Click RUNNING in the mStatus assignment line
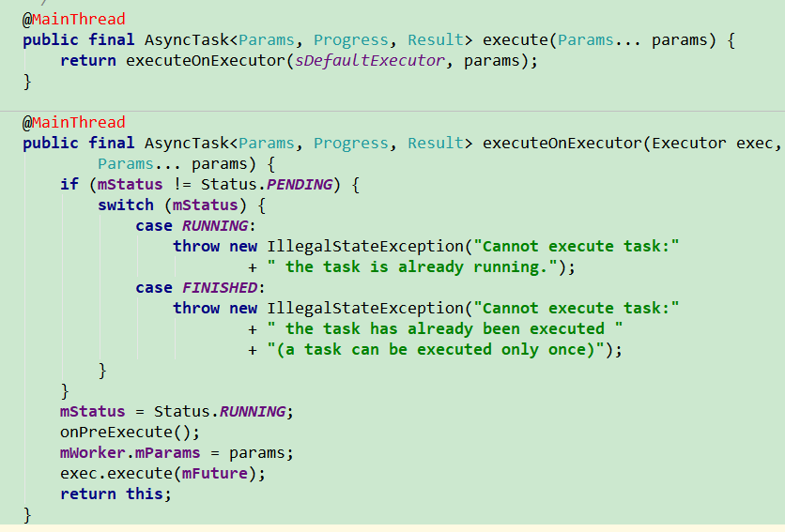 point(253,412)
